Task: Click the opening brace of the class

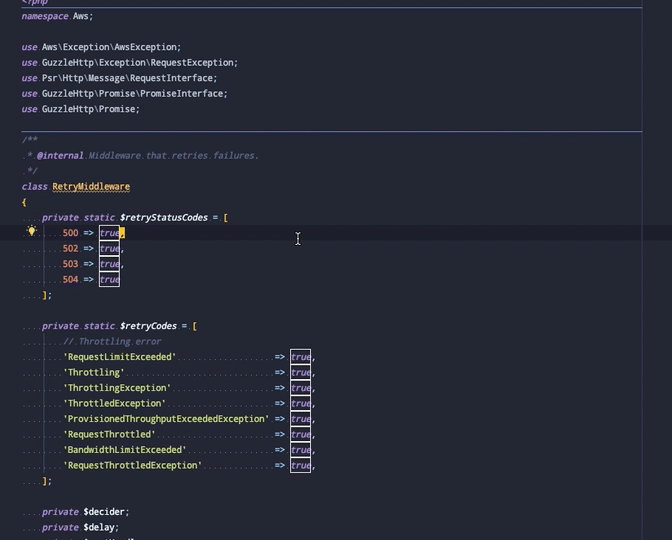Action: (24, 202)
